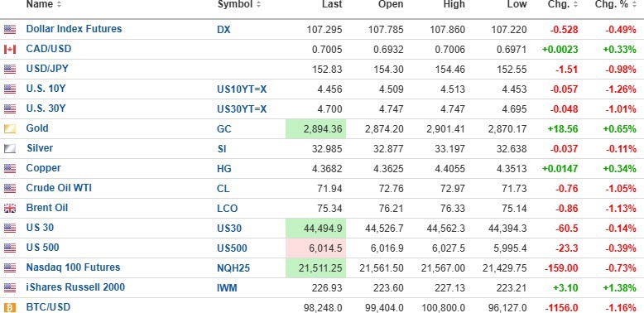Click the US10YT=X symbol link
The image size is (644, 313).
[242, 89]
